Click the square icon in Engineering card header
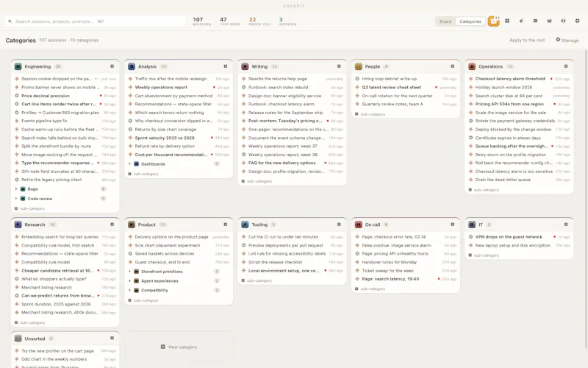 (112, 66)
